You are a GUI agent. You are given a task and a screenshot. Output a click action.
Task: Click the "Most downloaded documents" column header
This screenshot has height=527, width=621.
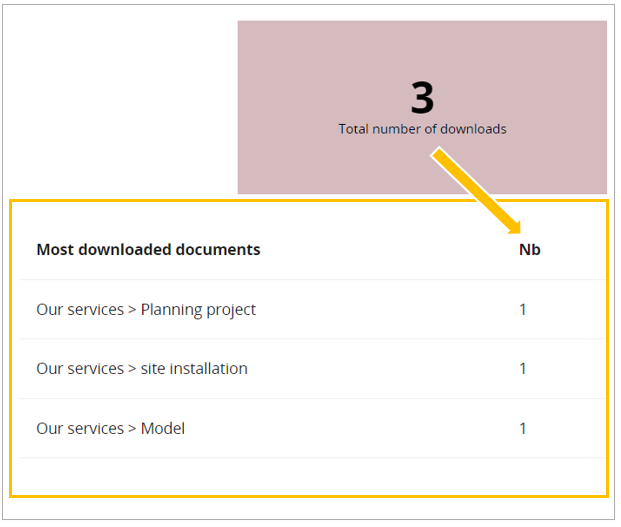tap(148, 250)
